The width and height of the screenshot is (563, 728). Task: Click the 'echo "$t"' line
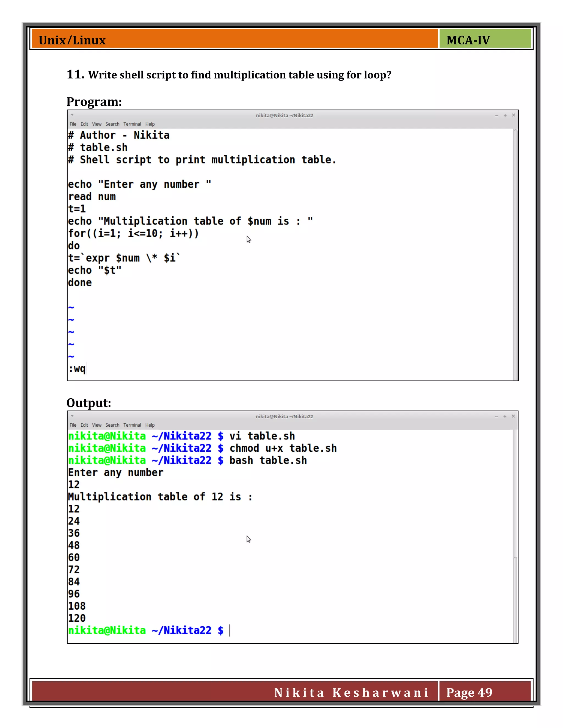(x=95, y=270)
